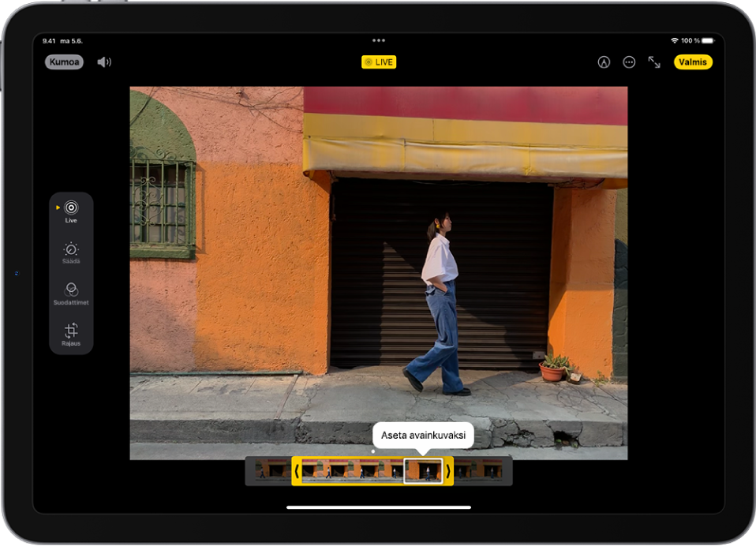Open the Markup pen tool

(x=604, y=62)
